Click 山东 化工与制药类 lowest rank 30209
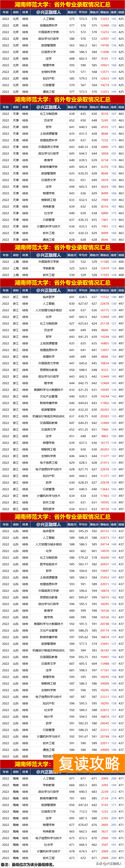The image size is (125, 868). 105,558
